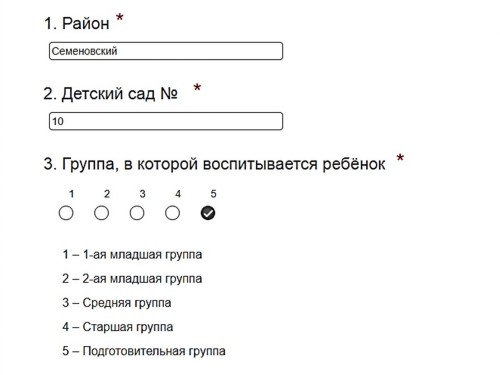The width and height of the screenshot is (500, 375).
Task: Click the label number 1 above radios
Action: pos(71,194)
